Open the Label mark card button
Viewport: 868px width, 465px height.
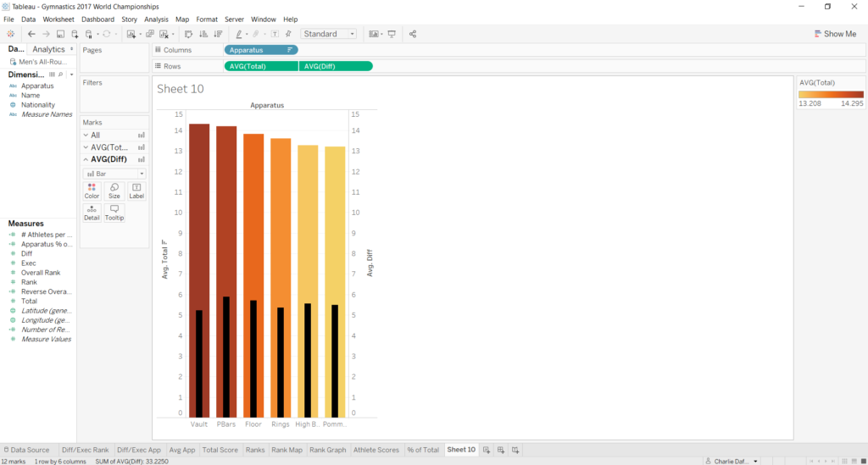coord(136,191)
